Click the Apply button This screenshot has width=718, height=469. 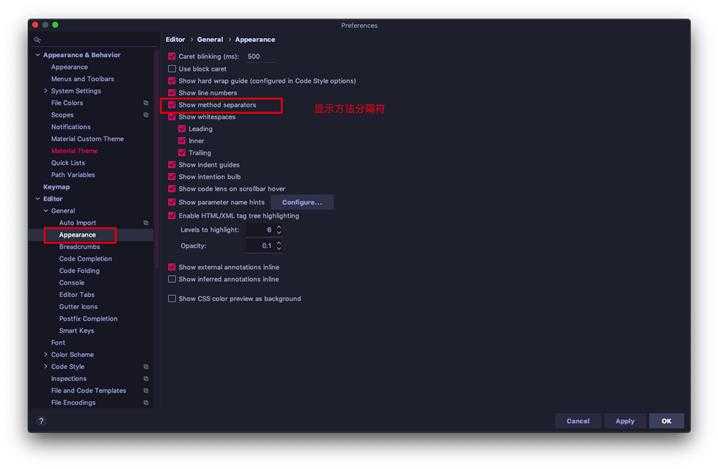point(625,421)
